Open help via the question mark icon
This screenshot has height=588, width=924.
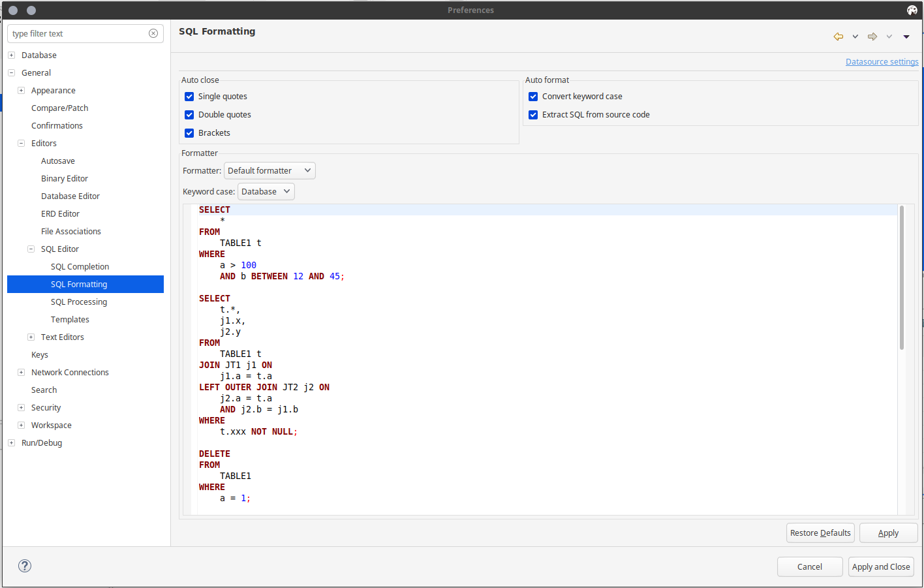click(x=24, y=566)
